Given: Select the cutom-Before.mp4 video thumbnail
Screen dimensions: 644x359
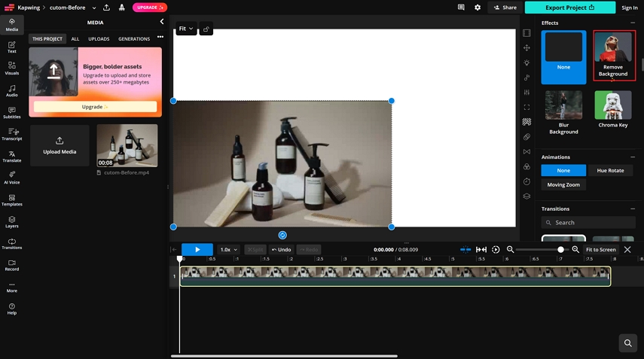Looking at the screenshot, I should pyautogui.click(x=127, y=145).
